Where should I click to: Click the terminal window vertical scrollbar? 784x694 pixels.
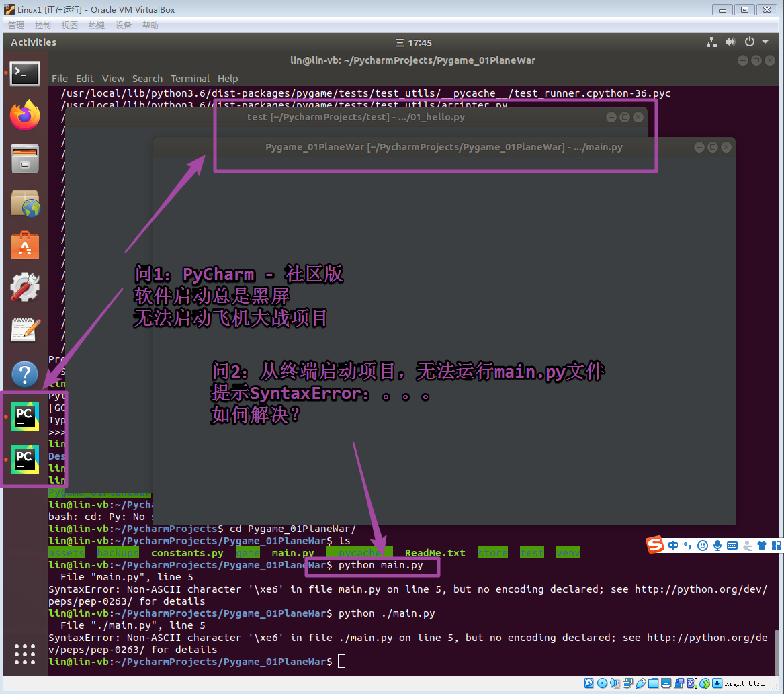[x=777, y=652]
